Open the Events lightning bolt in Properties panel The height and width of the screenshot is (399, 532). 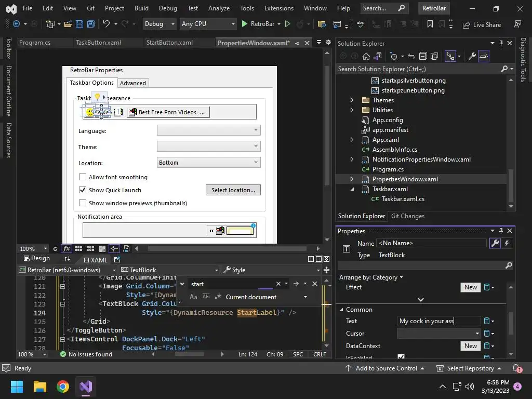coord(507,243)
